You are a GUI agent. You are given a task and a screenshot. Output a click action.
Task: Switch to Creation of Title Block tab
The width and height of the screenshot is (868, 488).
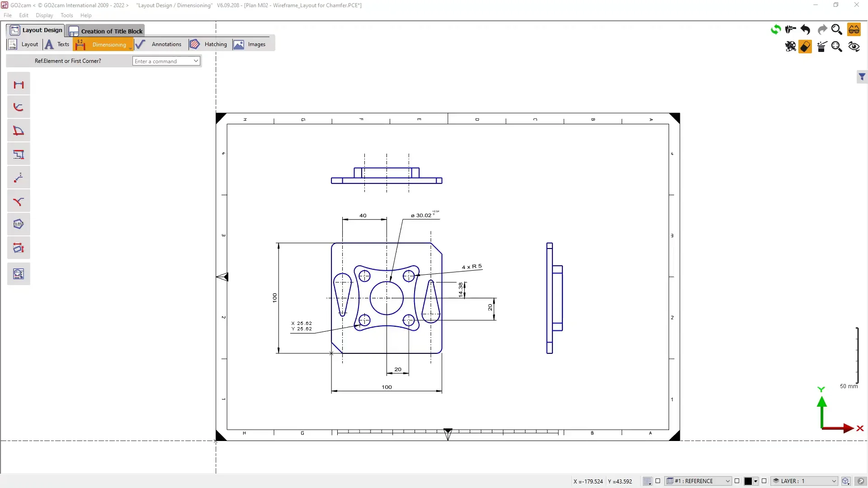pyautogui.click(x=106, y=31)
